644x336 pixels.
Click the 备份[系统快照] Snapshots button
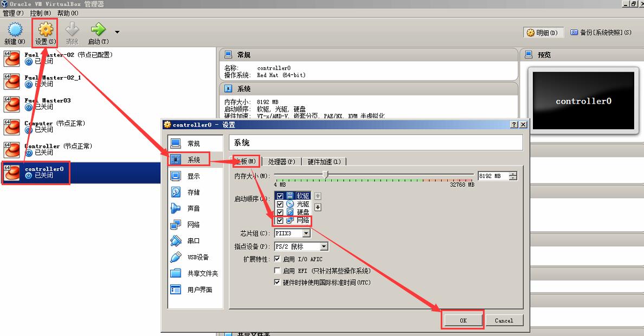pos(601,32)
